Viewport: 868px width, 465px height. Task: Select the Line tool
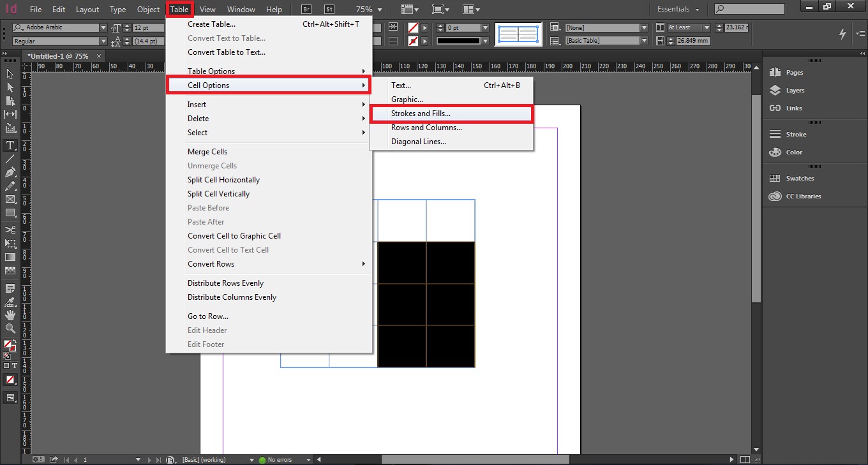coord(10,159)
